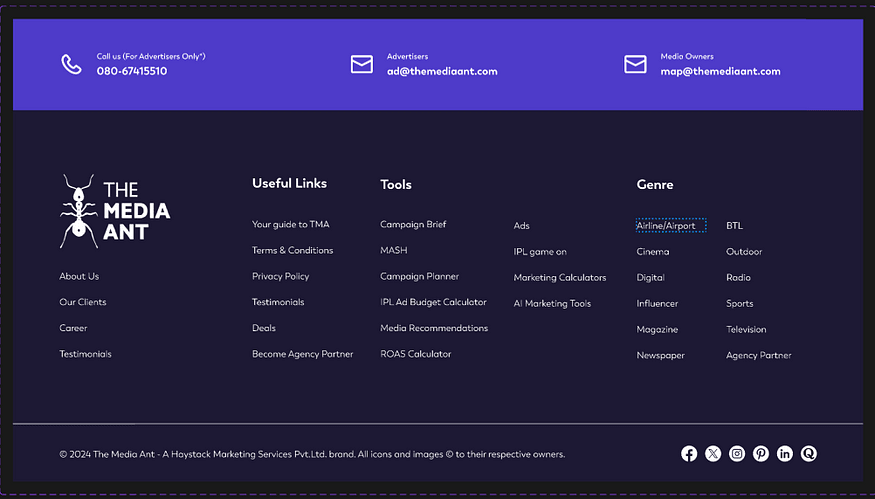875x499 pixels.
Task: Email ad@themediaant.com
Action: (x=442, y=71)
